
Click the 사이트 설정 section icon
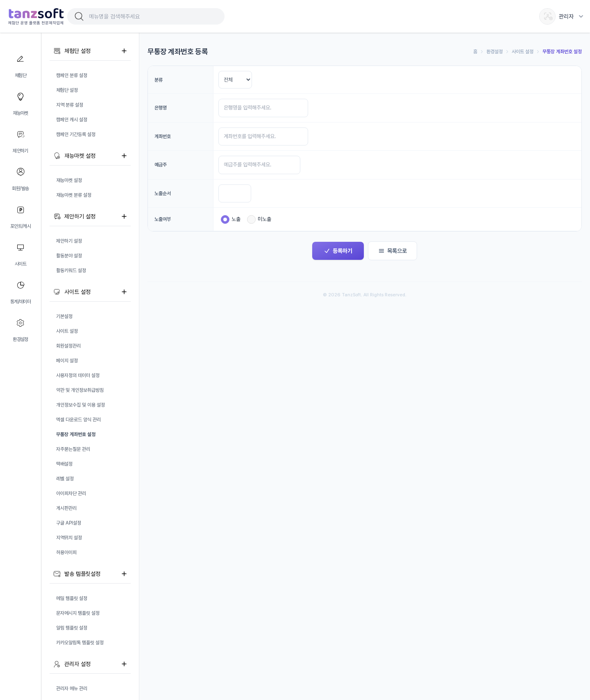click(x=57, y=292)
